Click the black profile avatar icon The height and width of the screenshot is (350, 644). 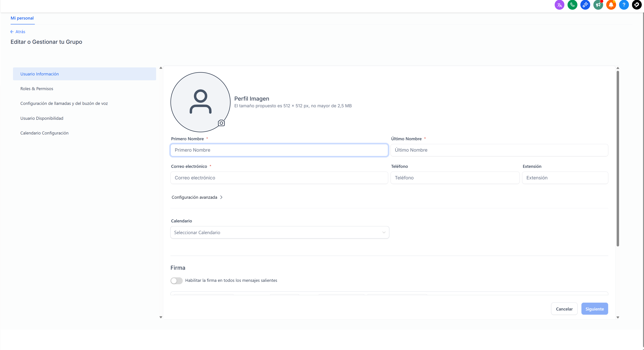[637, 5]
